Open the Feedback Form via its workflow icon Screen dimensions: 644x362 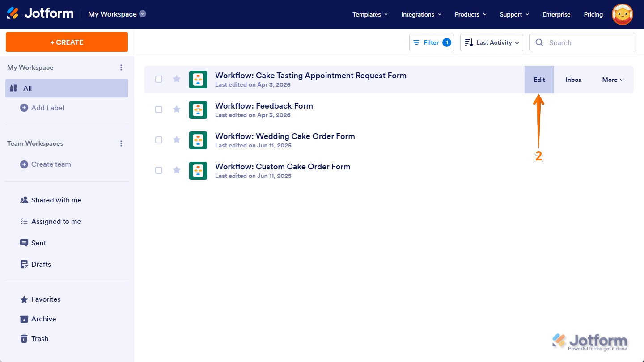click(x=198, y=109)
